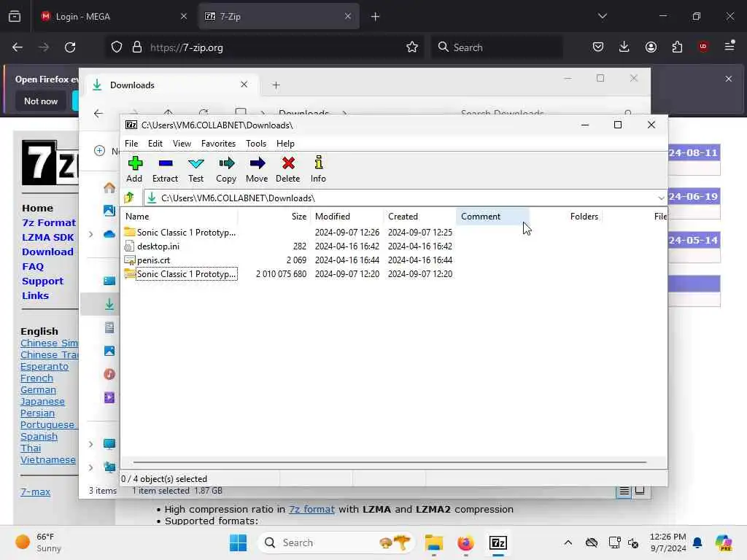The image size is (747, 560).
Task: Open the Tools menu in 7-Zip
Action: click(256, 144)
